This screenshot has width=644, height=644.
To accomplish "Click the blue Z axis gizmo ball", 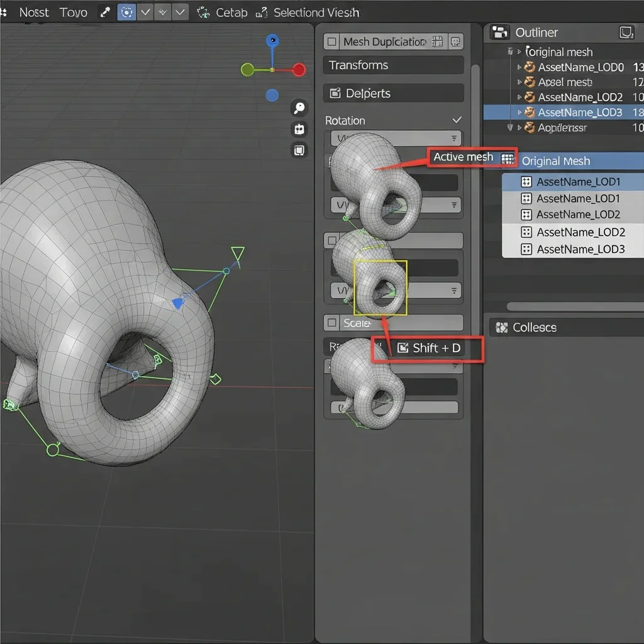I will (x=272, y=42).
